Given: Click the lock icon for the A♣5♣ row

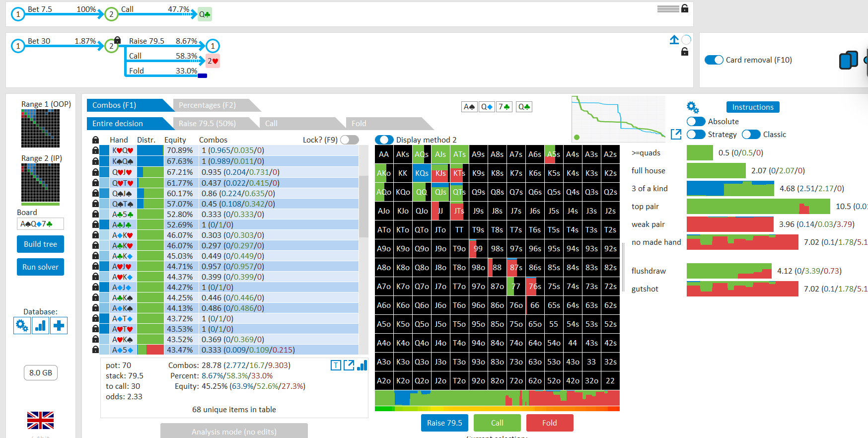Looking at the screenshot, I should tap(95, 214).
